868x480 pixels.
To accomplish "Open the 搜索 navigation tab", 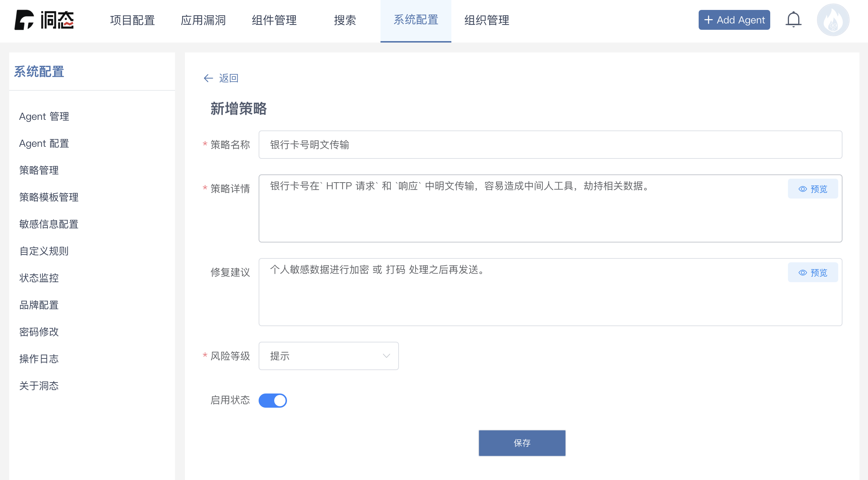I will click(345, 21).
